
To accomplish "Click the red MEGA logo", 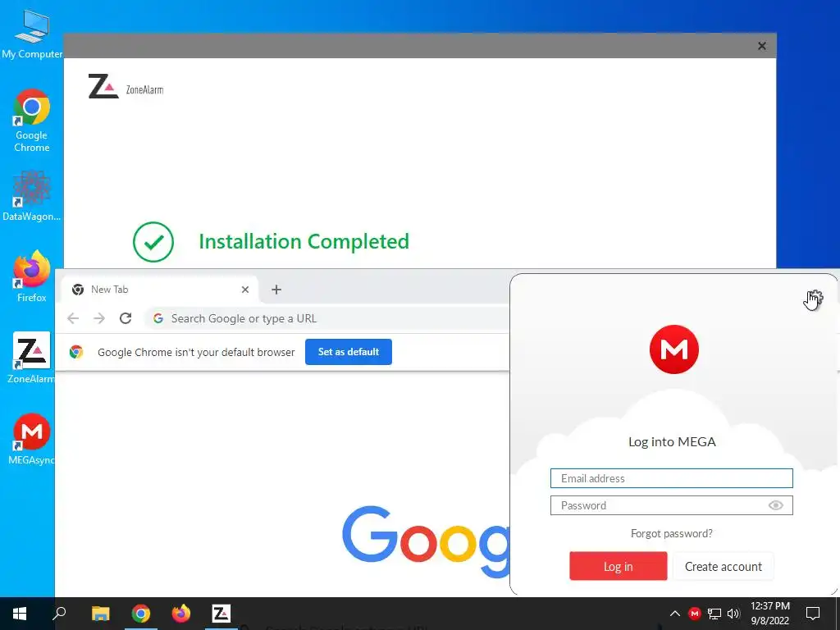I will click(x=673, y=349).
